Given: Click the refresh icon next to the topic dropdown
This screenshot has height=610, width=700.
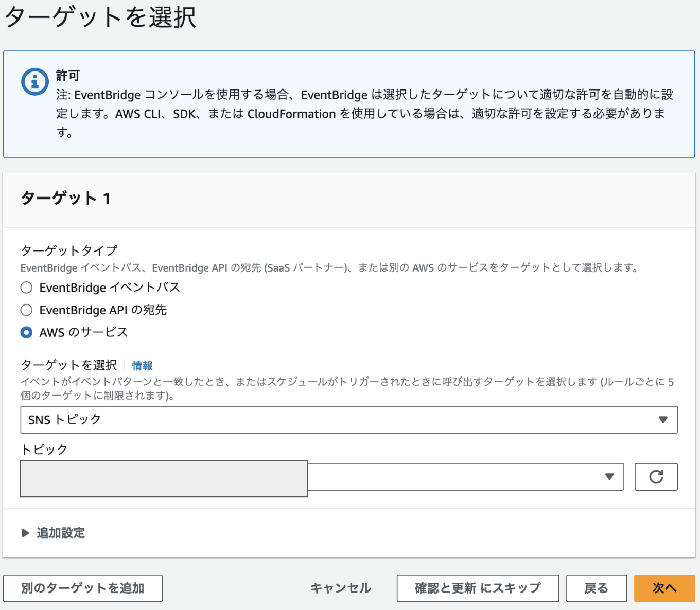Looking at the screenshot, I should pyautogui.click(x=656, y=477).
